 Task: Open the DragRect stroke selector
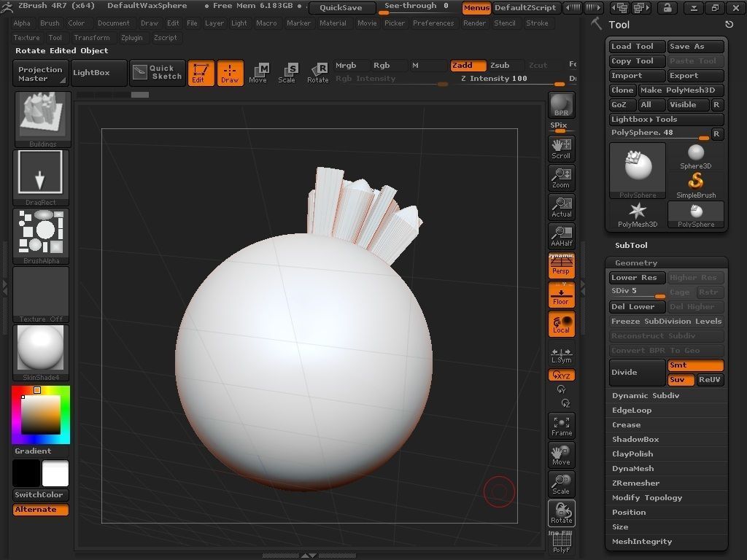click(x=41, y=177)
